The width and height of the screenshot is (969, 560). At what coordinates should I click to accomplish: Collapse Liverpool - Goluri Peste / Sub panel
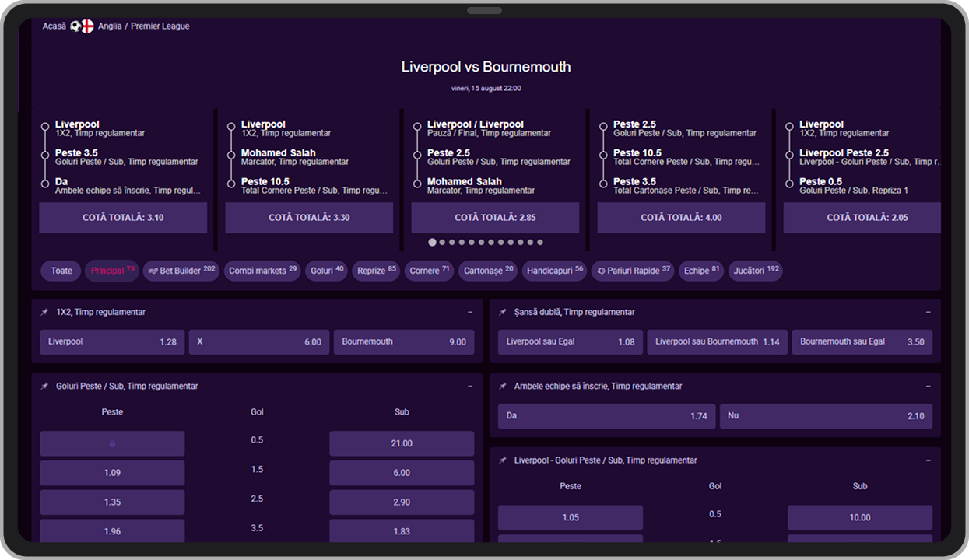click(x=929, y=460)
